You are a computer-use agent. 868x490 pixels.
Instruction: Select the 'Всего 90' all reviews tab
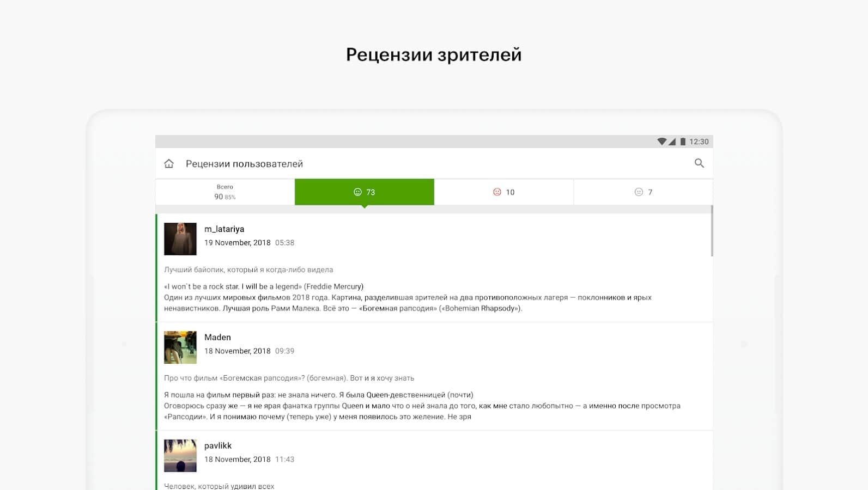pyautogui.click(x=224, y=192)
